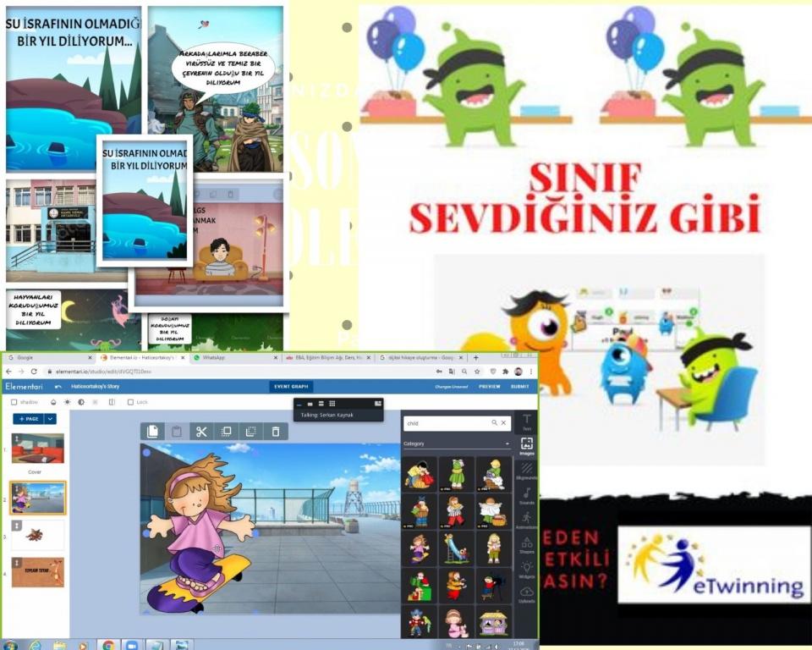Open File Explorer folder in taskbar

point(59,645)
